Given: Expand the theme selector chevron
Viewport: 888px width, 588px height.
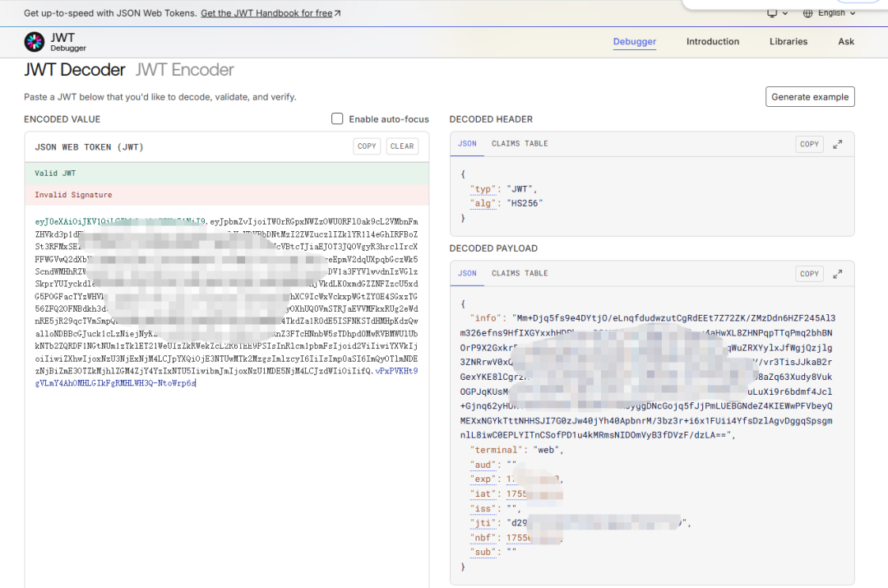Looking at the screenshot, I should click(x=785, y=14).
